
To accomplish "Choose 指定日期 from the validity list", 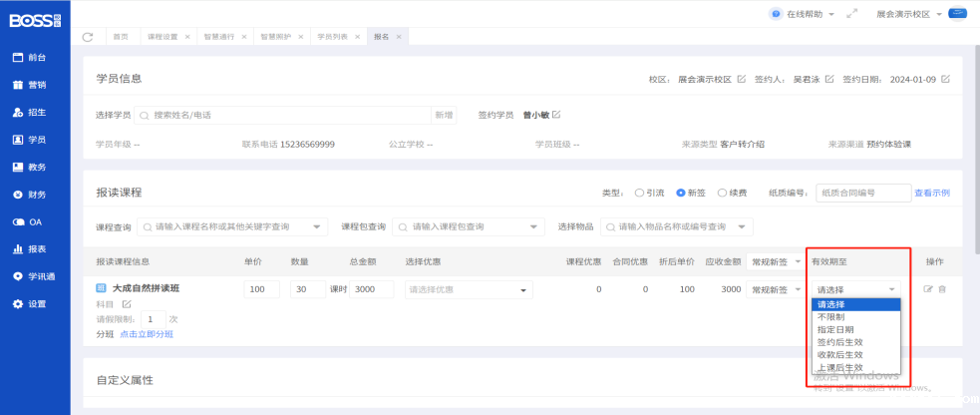I will tap(834, 329).
